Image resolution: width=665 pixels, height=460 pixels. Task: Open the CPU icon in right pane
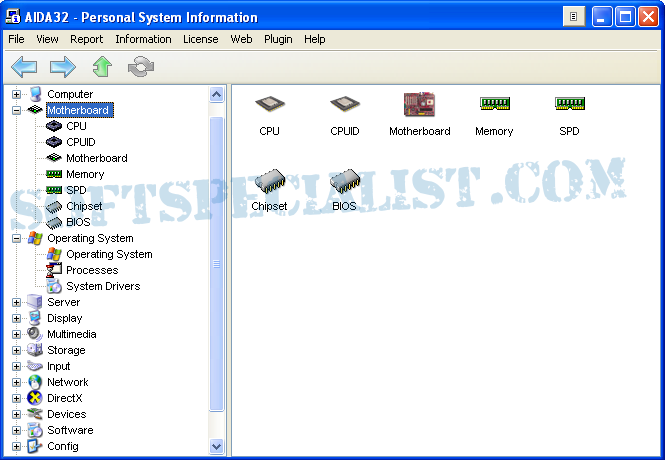coord(270,104)
